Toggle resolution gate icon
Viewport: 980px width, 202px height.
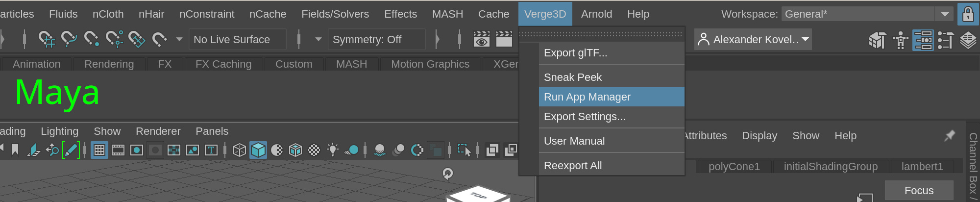(137, 150)
